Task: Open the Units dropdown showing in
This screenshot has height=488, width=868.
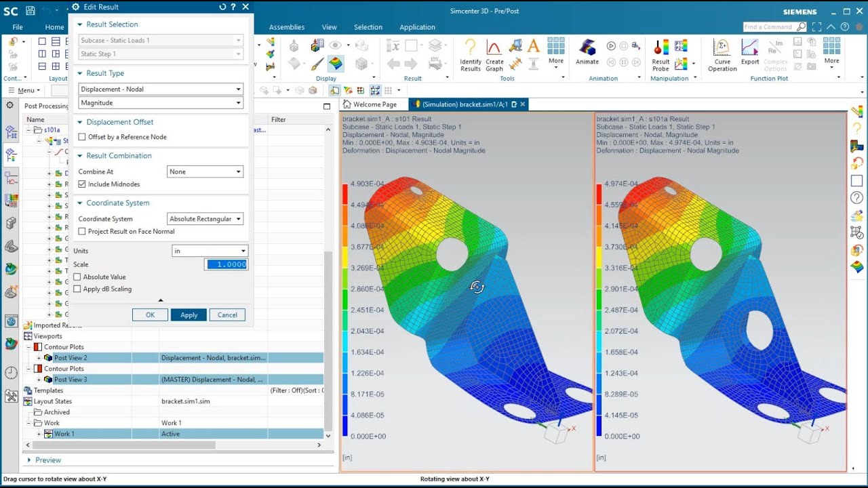Action: coord(210,251)
